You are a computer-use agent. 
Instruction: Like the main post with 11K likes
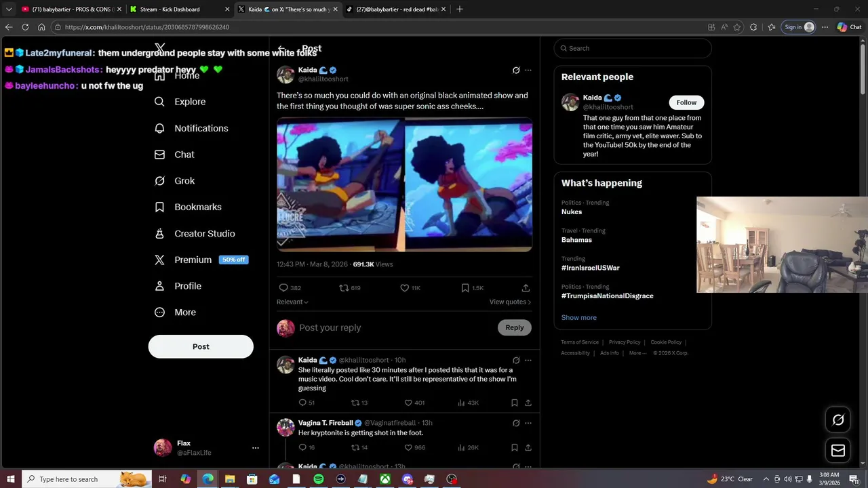tap(404, 288)
